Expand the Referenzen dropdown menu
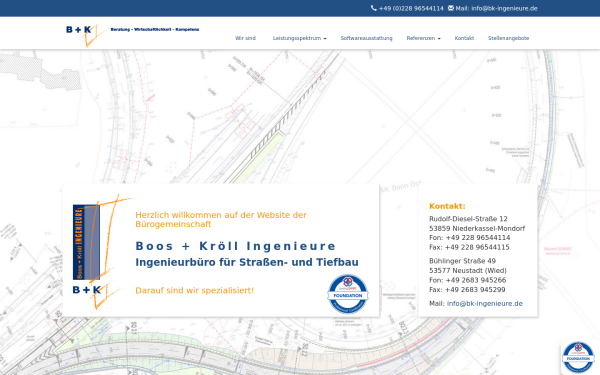The width and height of the screenshot is (600, 375). coord(423,38)
